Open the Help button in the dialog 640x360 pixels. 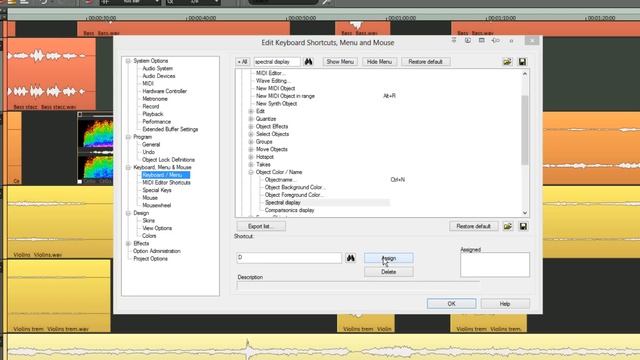coord(505,304)
